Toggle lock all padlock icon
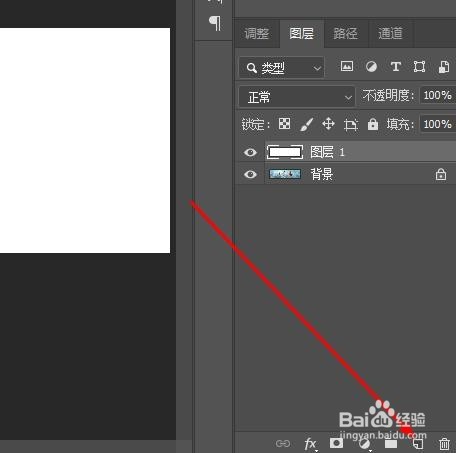The width and height of the screenshot is (456, 453). 373,124
